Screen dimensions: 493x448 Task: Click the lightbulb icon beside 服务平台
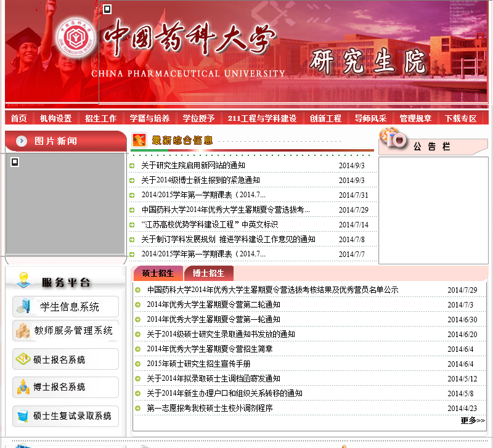[24, 280]
